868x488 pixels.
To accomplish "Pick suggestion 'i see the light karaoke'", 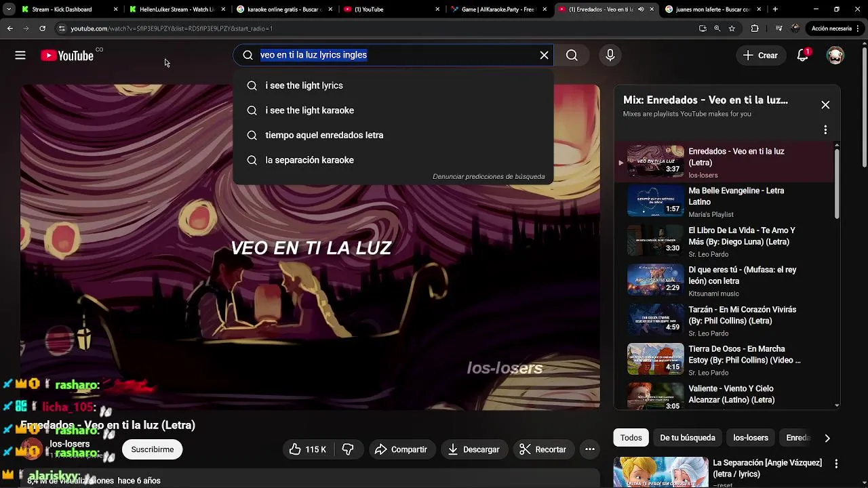I will tap(393, 110).
